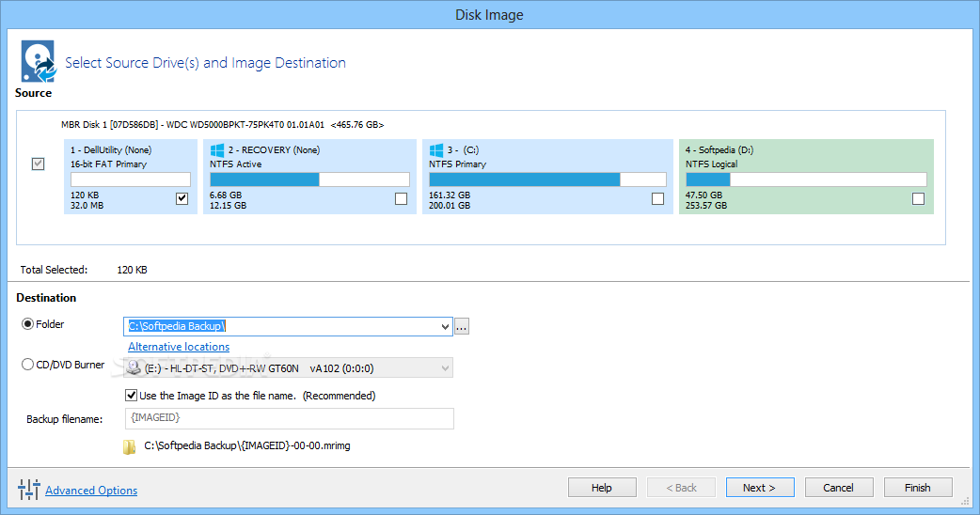
Task: Click the yellow folder icon beside backup path
Action: click(130, 447)
